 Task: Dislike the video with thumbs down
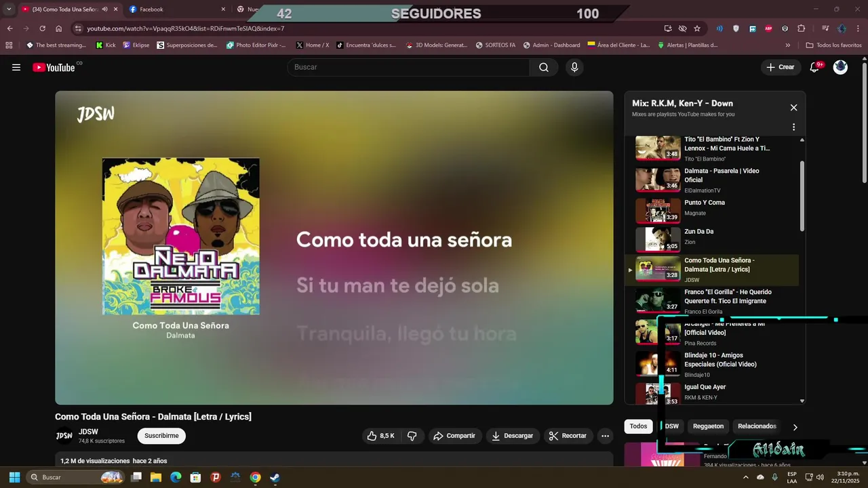click(x=412, y=436)
